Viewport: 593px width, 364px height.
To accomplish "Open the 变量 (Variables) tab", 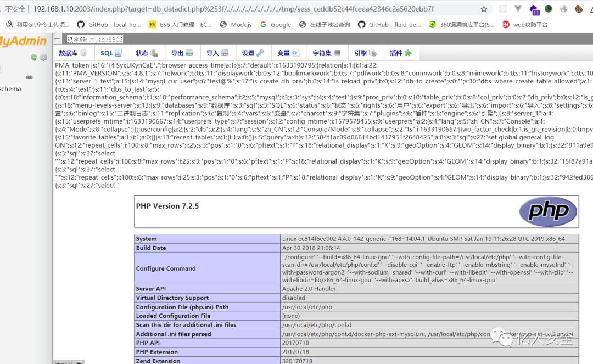I will pyautogui.click(x=288, y=53).
